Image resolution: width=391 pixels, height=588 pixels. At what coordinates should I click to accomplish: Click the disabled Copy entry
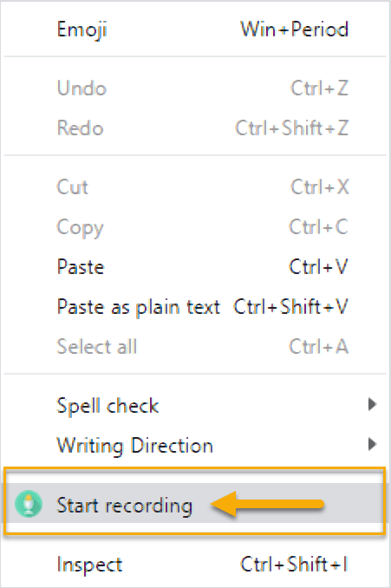[x=195, y=227]
